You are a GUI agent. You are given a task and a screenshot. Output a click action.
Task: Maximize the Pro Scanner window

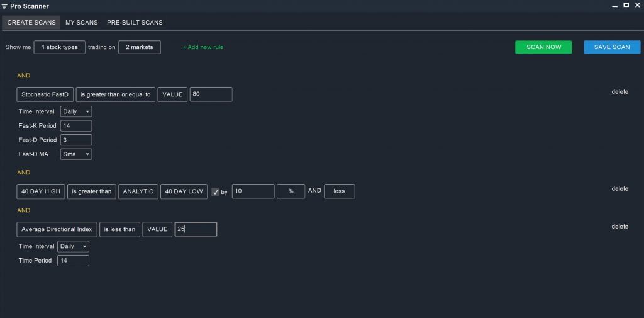(x=626, y=5)
